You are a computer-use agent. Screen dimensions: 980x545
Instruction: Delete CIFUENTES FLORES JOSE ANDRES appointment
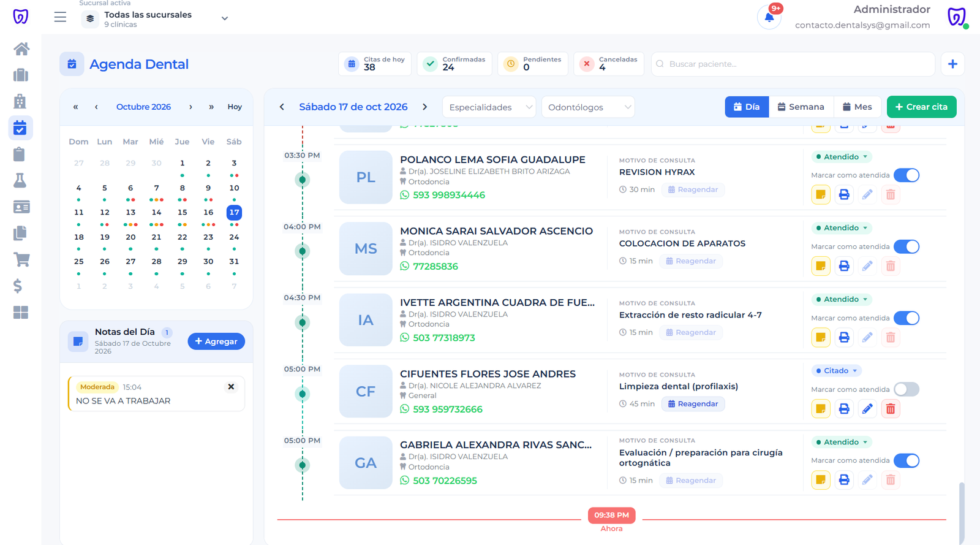tap(891, 409)
